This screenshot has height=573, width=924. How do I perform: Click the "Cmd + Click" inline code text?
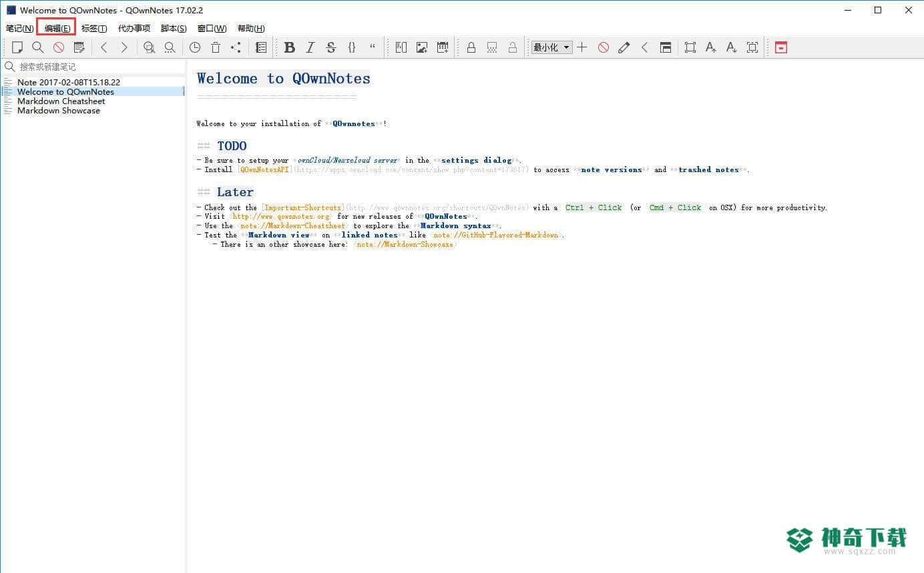click(675, 207)
